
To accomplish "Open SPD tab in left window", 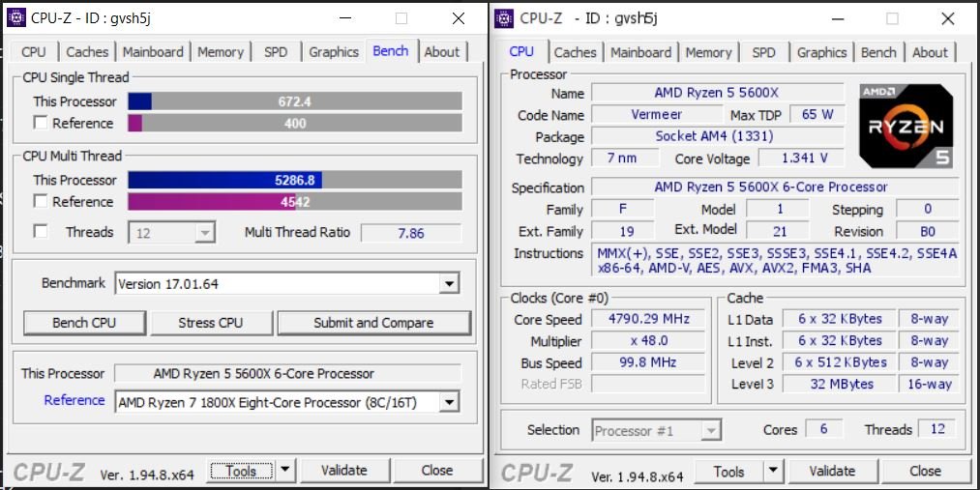I will (x=276, y=52).
